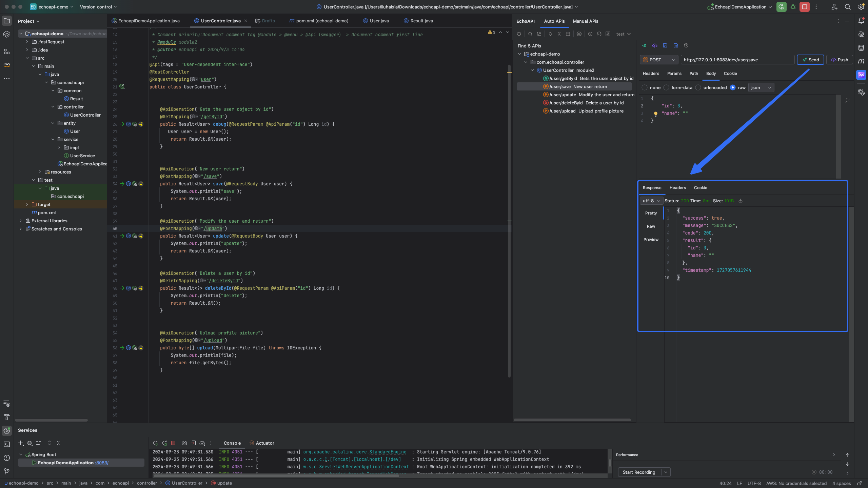Click the request history clock icon
This screenshot has height=488, width=868.
(686, 45)
